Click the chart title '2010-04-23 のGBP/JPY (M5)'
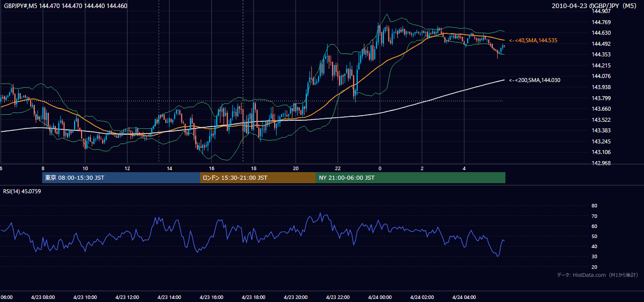Viewport: 644px width, 302px height. click(x=595, y=6)
